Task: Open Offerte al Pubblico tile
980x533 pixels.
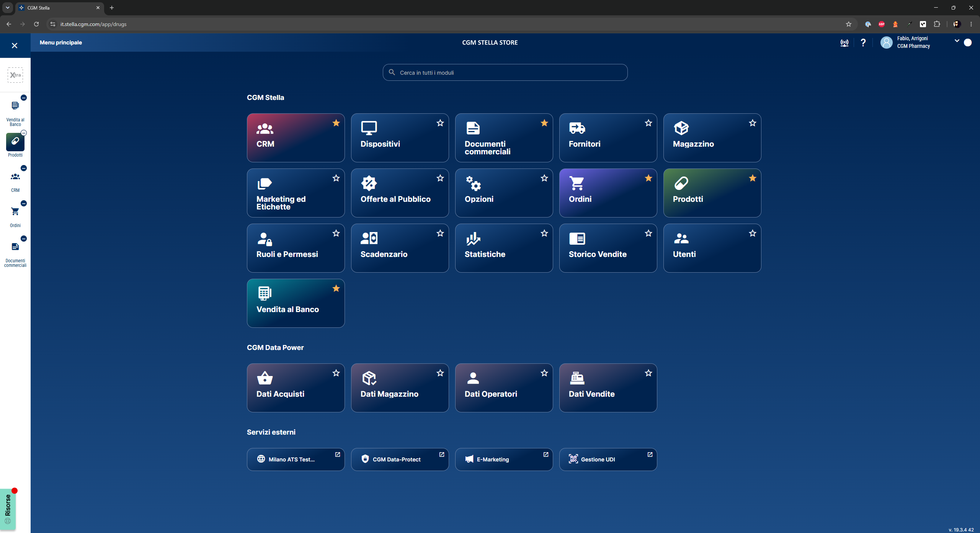Action: [400, 193]
